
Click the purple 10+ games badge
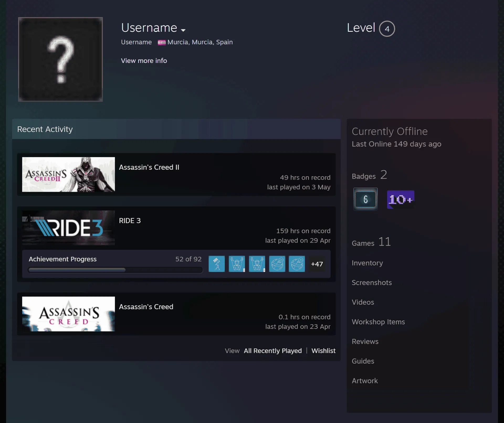(401, 200)
